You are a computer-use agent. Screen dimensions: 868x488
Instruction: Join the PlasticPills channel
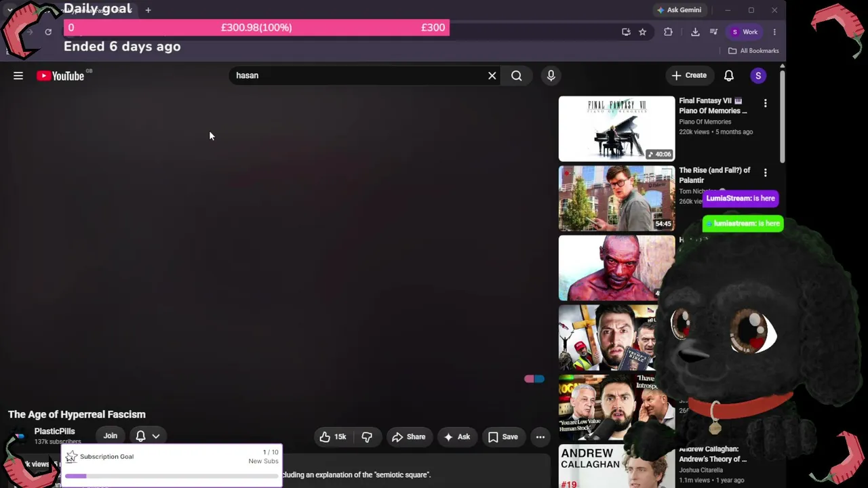111,436
